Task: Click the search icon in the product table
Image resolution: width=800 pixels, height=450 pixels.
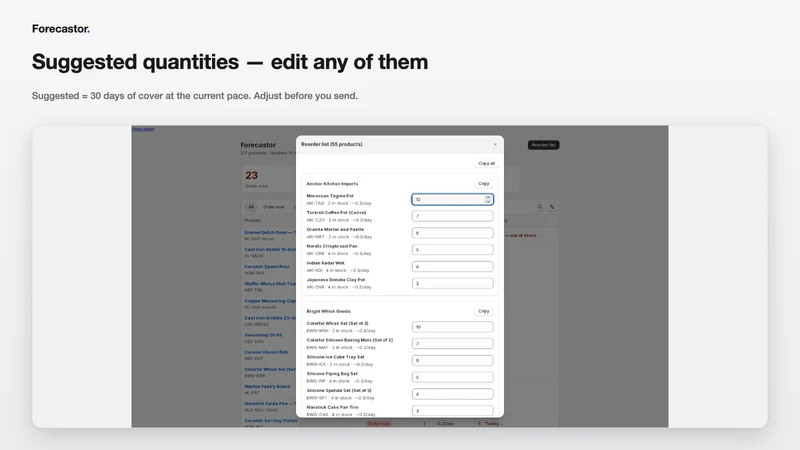Action: point(540,207)
